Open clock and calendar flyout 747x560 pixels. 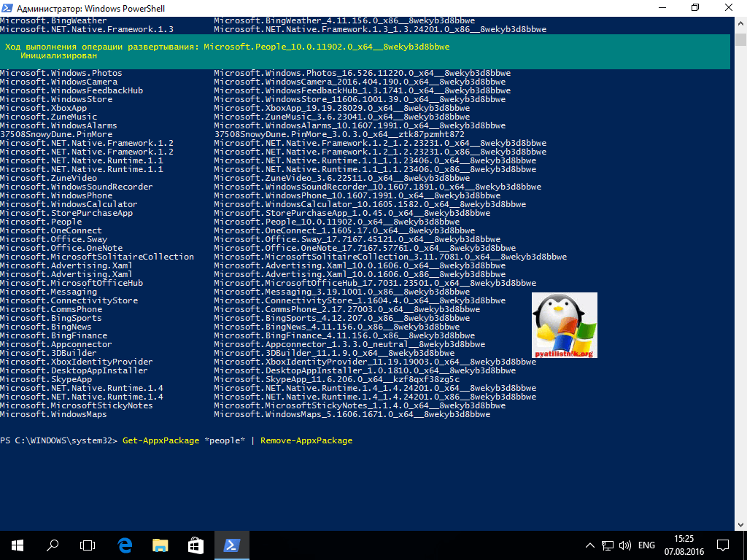point(686,545)
